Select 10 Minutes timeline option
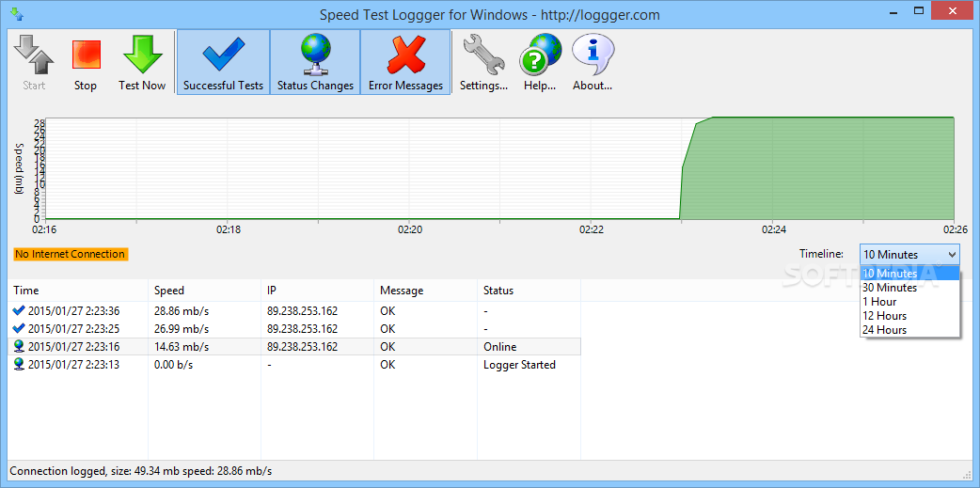The width and height of the screenshot is (980, 488). point(909,273)
